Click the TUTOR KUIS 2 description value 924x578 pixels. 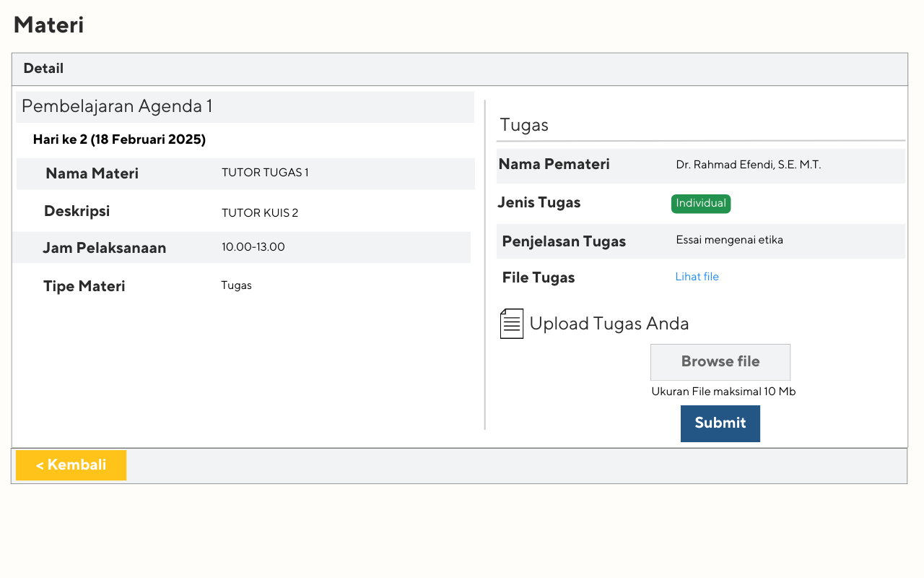[260, 213]
